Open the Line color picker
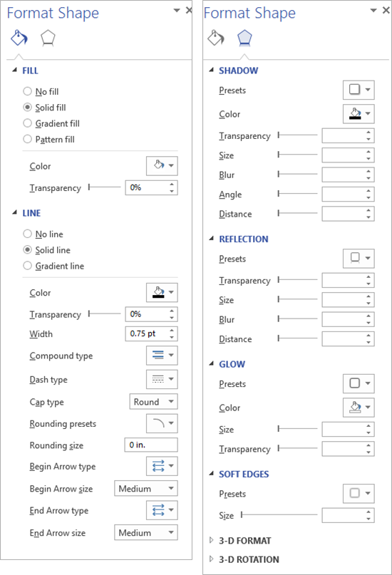This screenshot has width=392, height=575. coord(162,292)
